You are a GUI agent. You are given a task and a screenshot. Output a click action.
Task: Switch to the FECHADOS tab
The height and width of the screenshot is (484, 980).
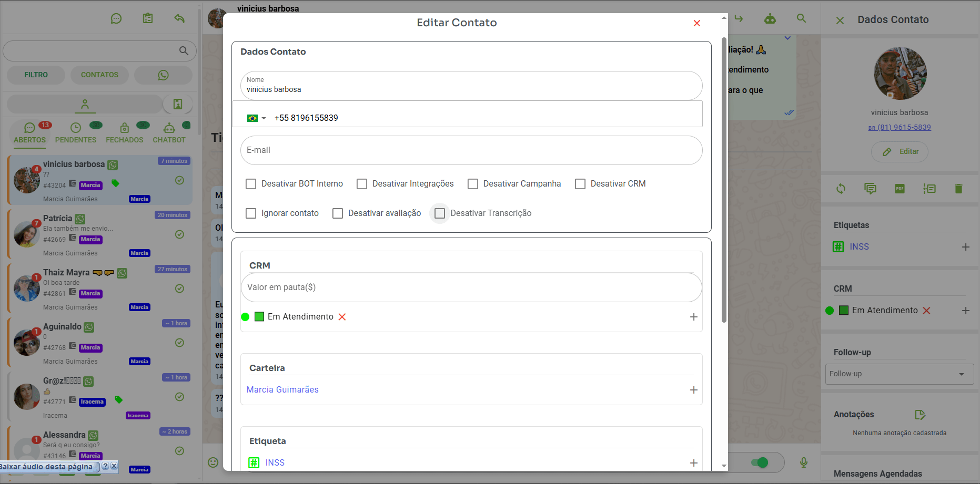pyautogui.click(x=124, y=133)
